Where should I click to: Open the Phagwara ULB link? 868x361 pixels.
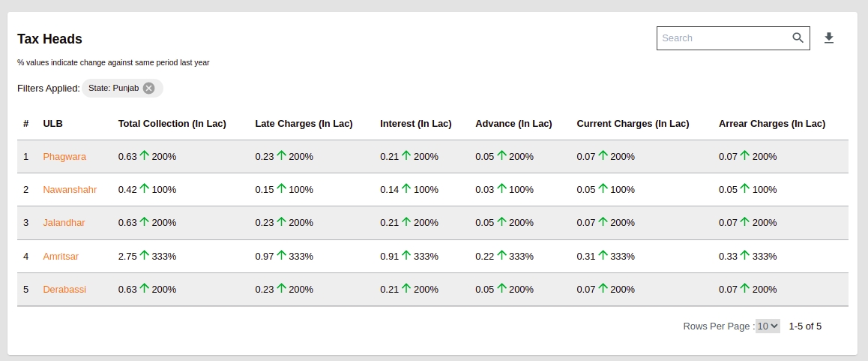click(64, 157)
